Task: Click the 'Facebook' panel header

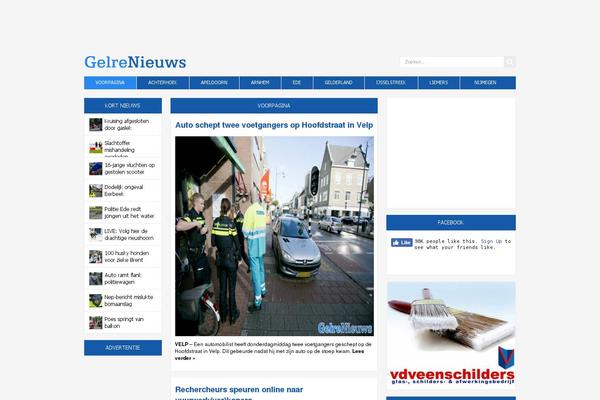Action: [451, 222]
